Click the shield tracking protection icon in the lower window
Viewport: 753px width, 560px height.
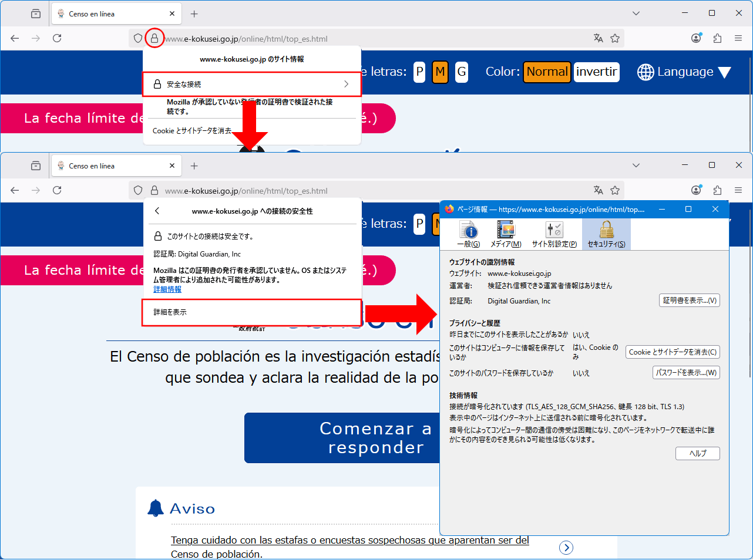click(x=138, y=190)
